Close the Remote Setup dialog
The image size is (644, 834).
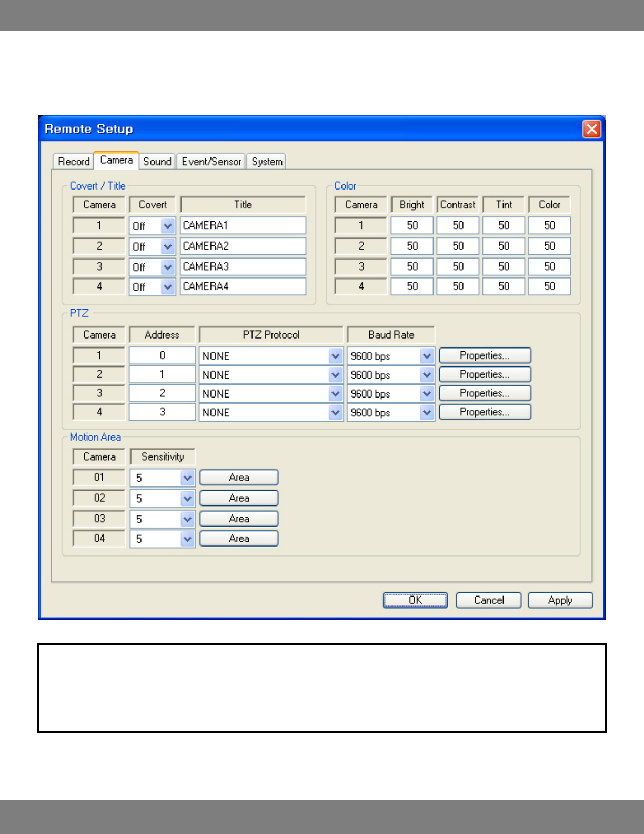click(x=592, y=129)
